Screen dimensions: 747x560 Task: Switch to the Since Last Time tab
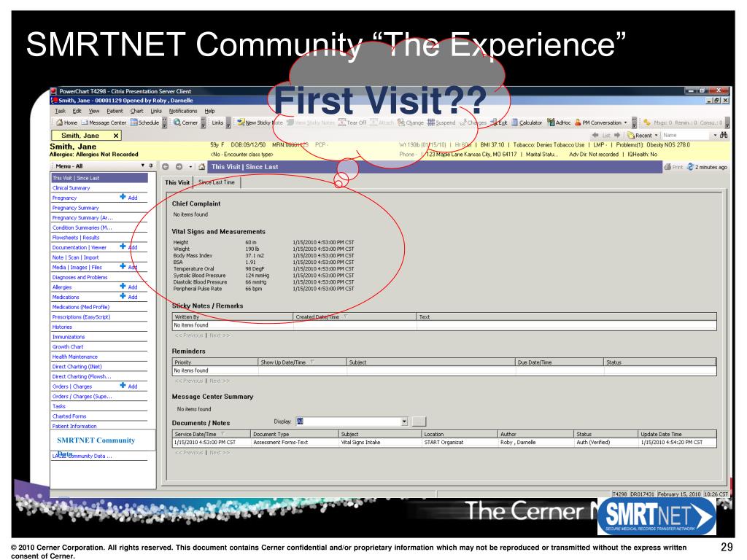(217, 182)
